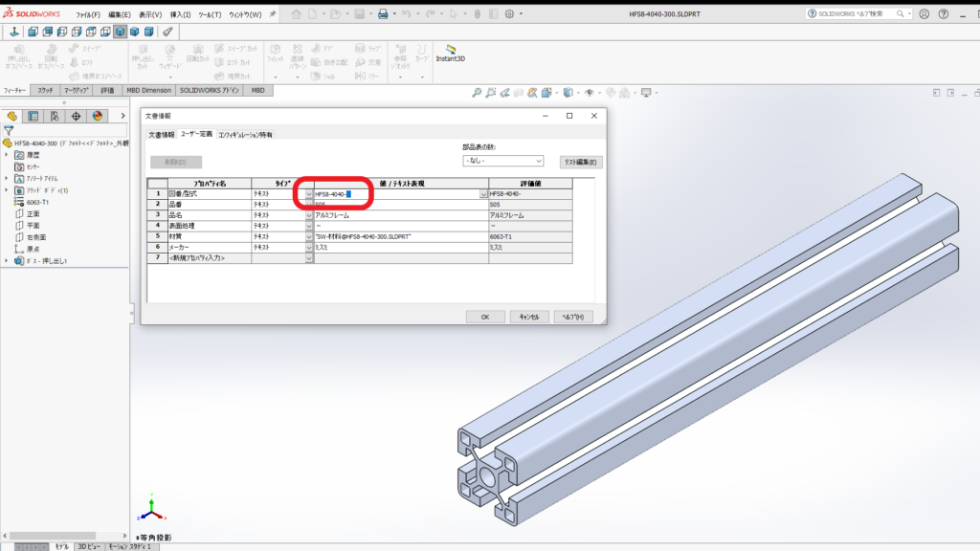This screenshot has height=551, width=980.
Task: Click the print icon in top toolbar
Action: (382, 14)
